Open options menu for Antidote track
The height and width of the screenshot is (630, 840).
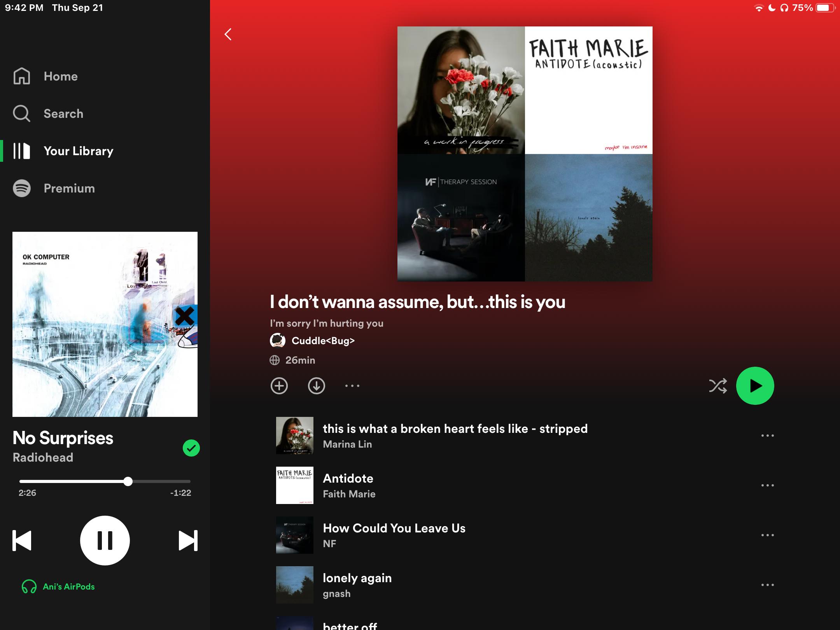(767, 485)
